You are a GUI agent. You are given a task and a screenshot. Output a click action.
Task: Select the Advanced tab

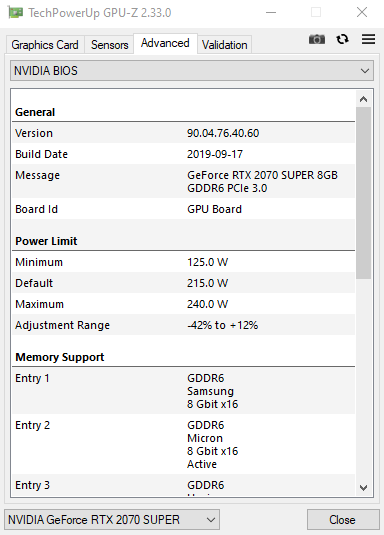click(x=165, y=43)
